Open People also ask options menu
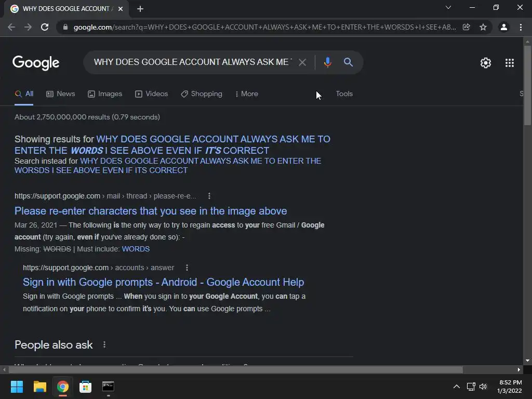 point(104,345)
